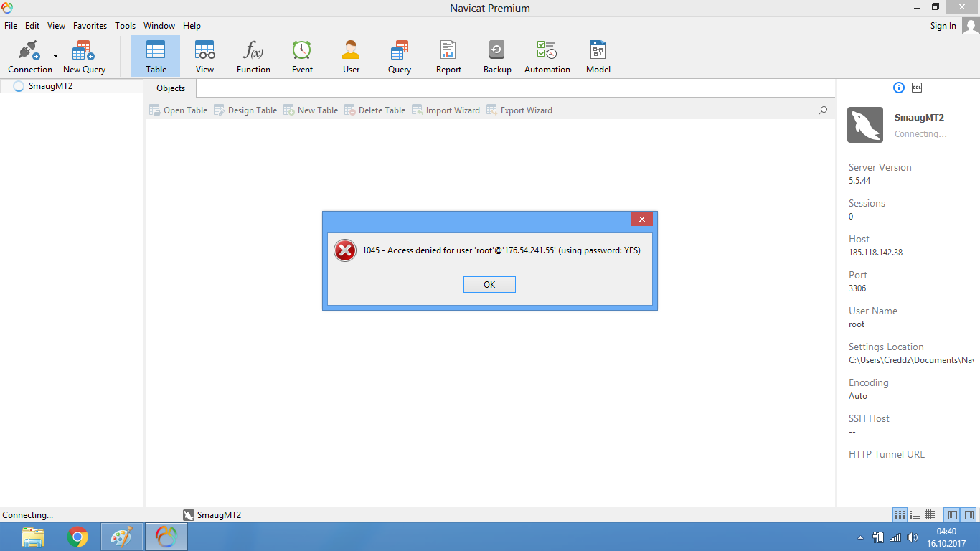980x551 pixels.
Task: Switch to list view mode
Action: 915,515
